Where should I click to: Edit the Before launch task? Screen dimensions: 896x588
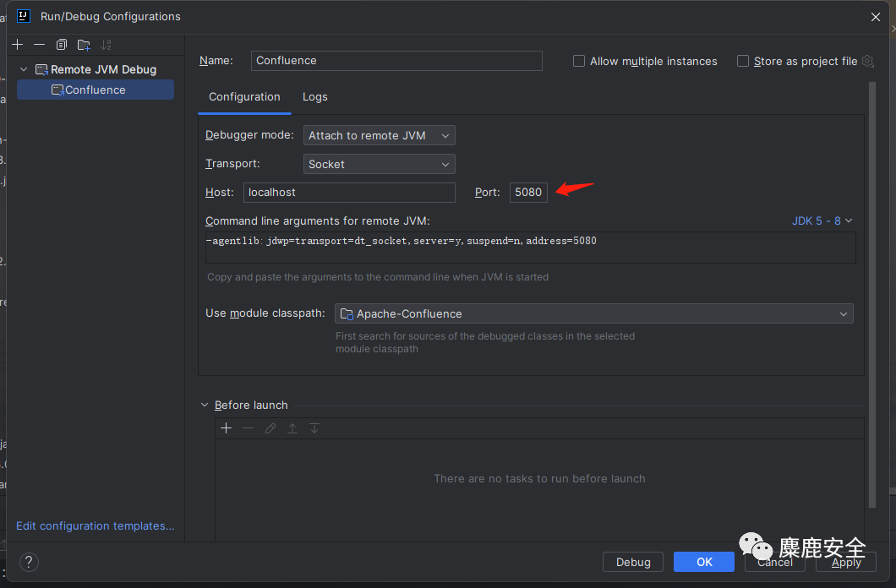[x=270, y=428]
